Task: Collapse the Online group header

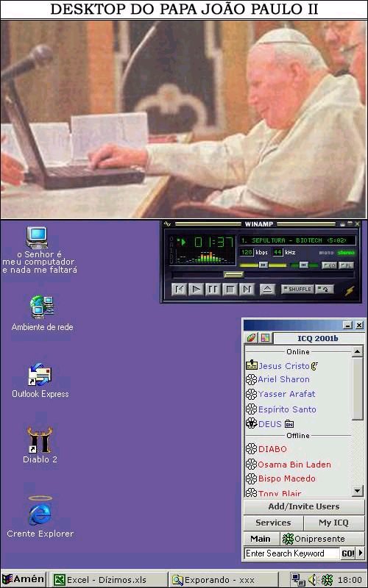Action: 298,352
